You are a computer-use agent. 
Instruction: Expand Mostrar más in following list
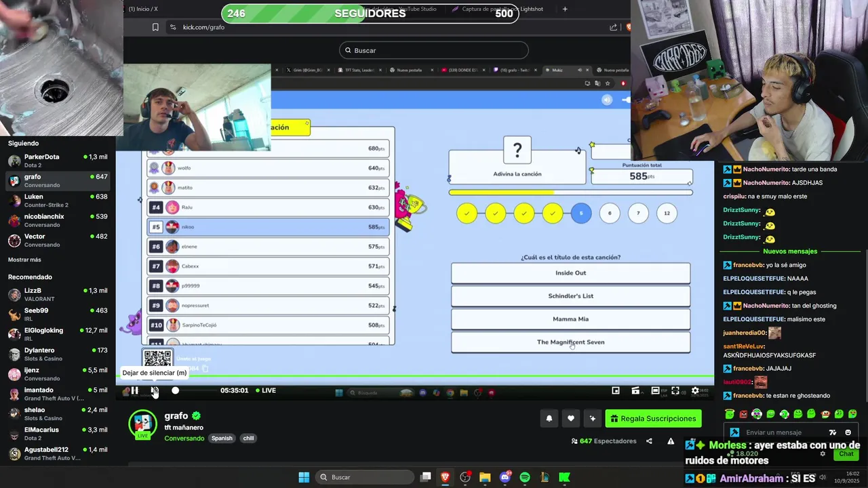coord(24,260)
